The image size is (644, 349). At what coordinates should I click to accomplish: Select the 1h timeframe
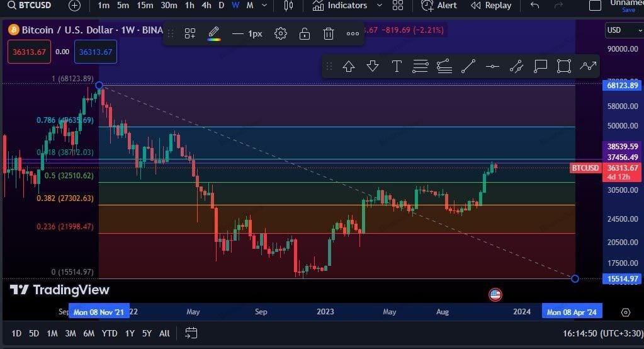[189, 5]
